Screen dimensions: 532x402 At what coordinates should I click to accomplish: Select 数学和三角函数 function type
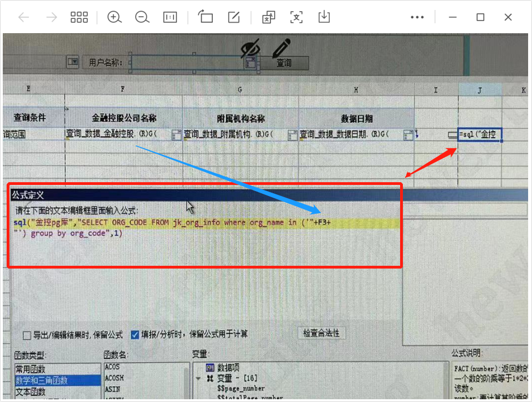pyautogui.click(x=58, y=380)
